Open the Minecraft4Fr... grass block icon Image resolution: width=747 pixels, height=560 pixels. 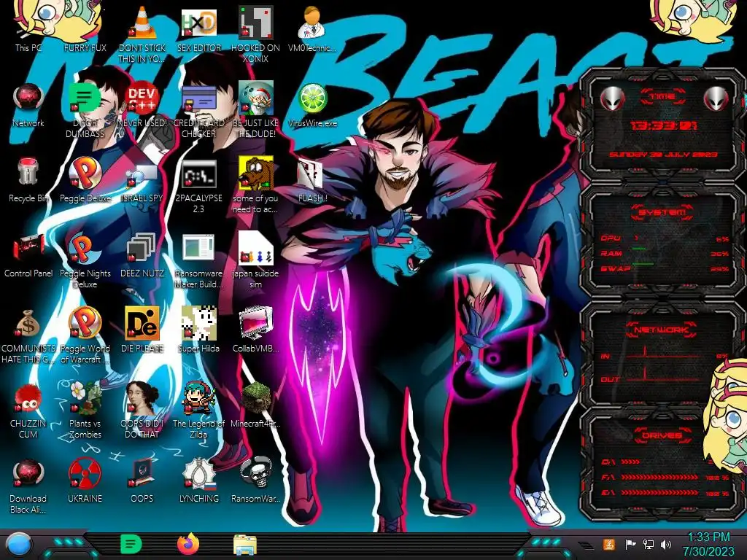(256, 398)
